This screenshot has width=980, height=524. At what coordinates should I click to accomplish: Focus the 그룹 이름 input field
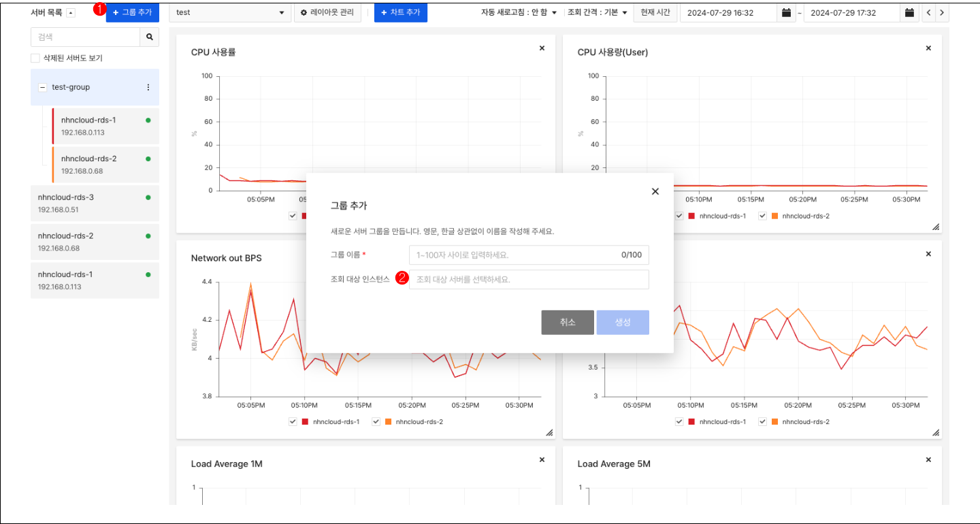click(x=529, y=255)
